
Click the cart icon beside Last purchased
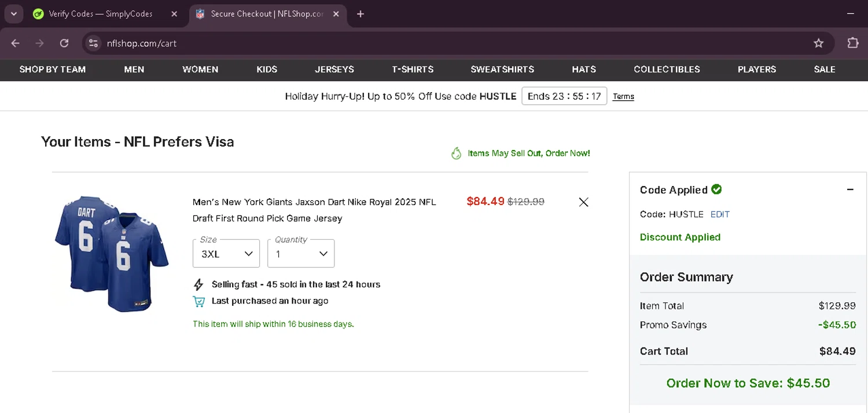click(x=198, y=301)
